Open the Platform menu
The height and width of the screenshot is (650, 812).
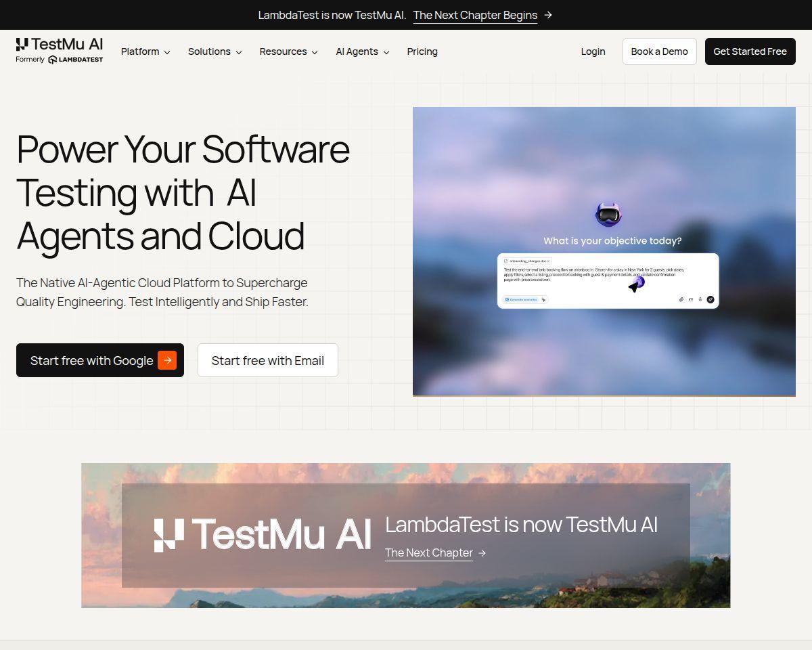point(145,51)
